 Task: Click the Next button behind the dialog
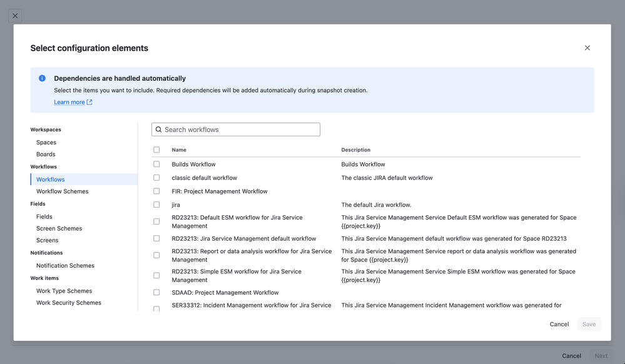click(x=601, y=356)
